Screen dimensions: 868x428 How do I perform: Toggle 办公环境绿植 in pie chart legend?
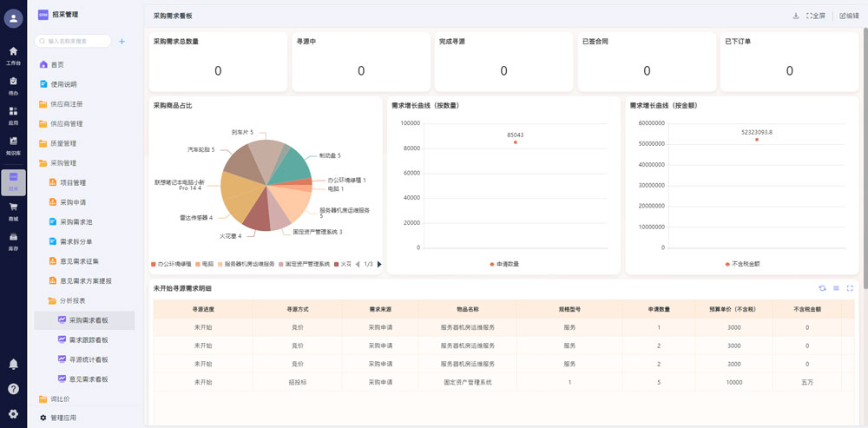[171, 264]
